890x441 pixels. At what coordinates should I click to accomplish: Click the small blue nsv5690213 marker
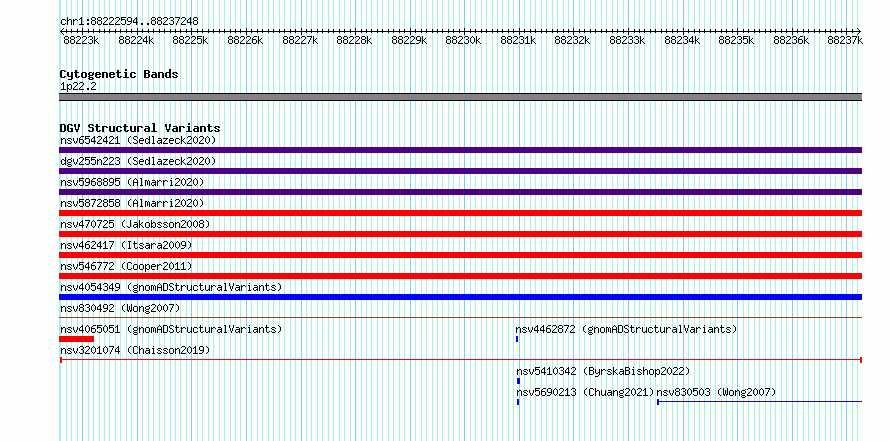(x=518, y=402)
